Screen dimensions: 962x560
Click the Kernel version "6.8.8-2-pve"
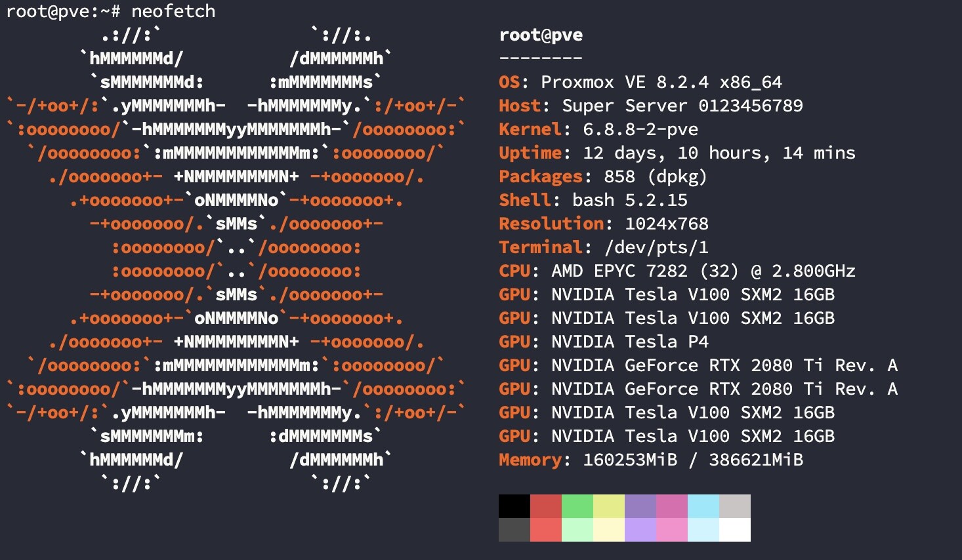(x=640, y=130)
